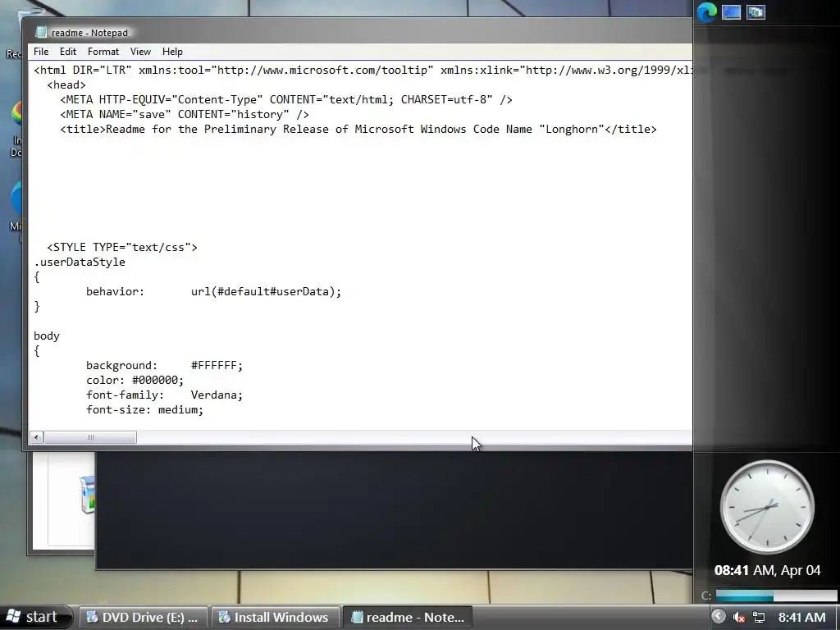Click the "font-size: medium;" line
Viewport: 840px width, 630px height.
[x=144, y=410]
